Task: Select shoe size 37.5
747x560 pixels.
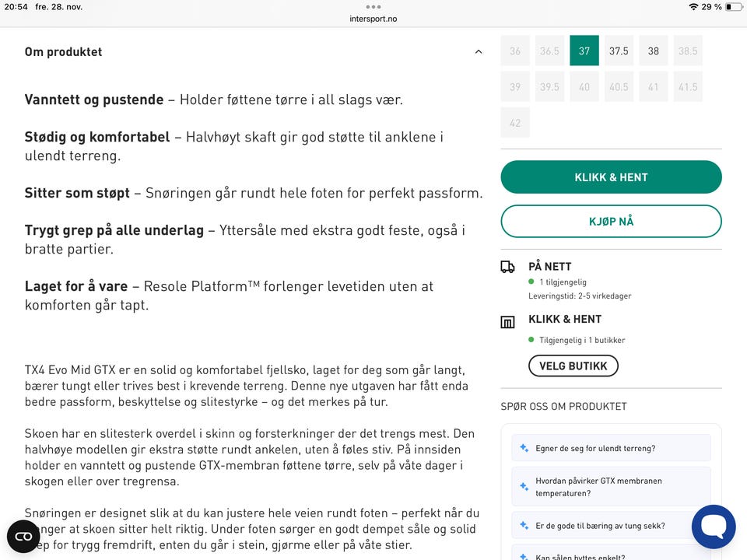Action: (619, 51)
